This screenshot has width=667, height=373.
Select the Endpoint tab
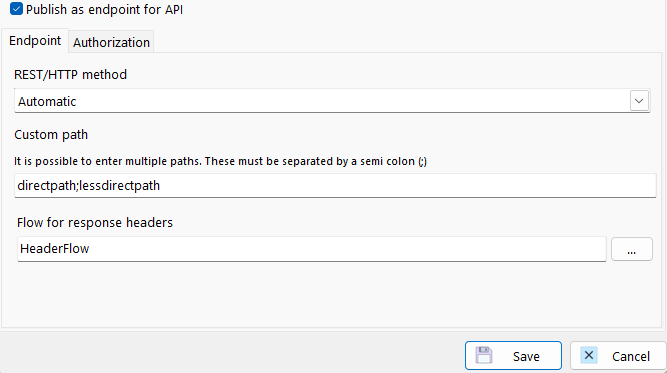(x=35, y=41)
